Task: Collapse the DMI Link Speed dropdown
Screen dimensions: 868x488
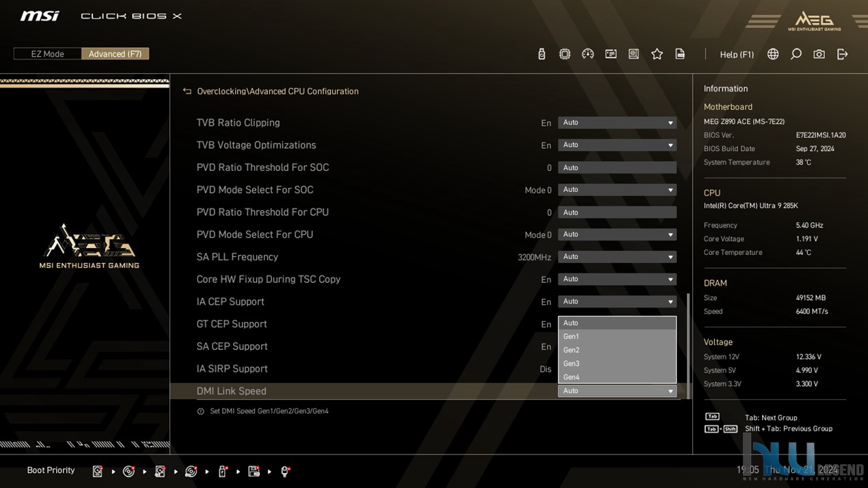Action: click(617, 391)
